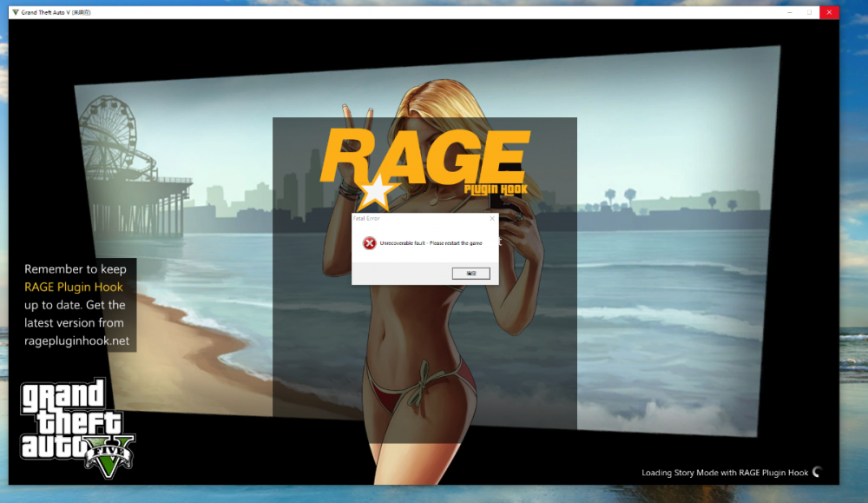
Task: Click 'Remember to keep' tip text
Action: 76,269
